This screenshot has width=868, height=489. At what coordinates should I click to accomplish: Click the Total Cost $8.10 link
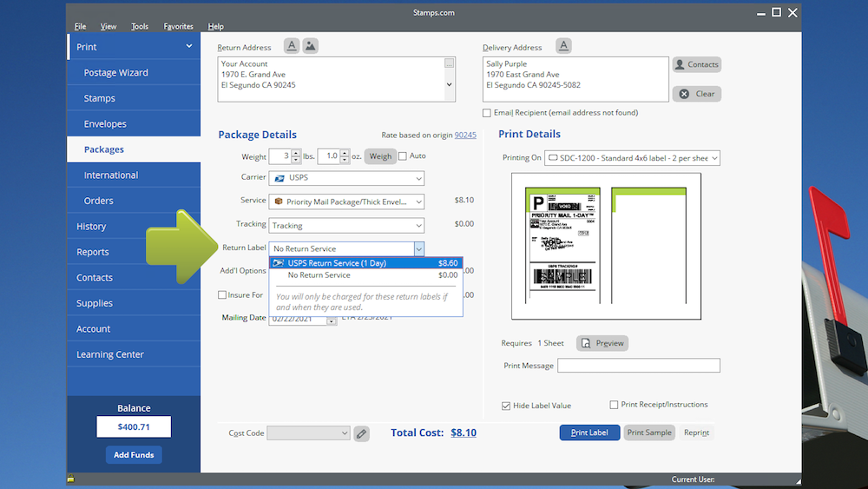tap(464, 433)
